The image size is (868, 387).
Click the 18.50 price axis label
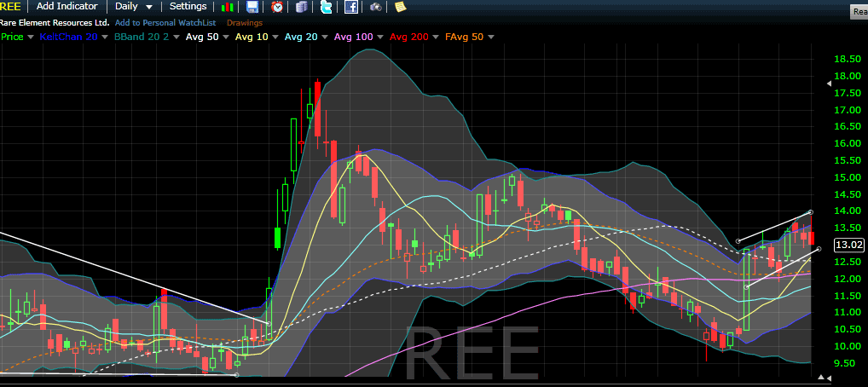coord(848,59)
